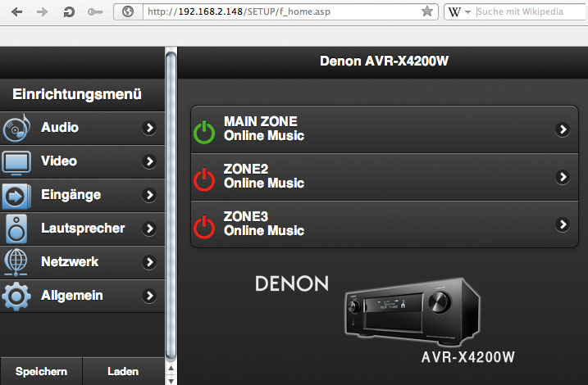Open the Allgemein menu entry

point(82,296)
